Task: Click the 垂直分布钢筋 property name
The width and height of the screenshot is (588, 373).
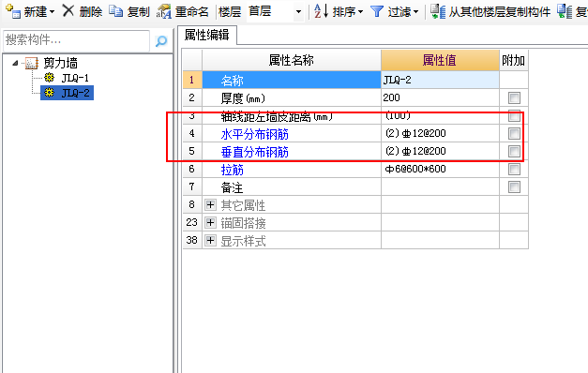Action: click(x=255, y=152)
